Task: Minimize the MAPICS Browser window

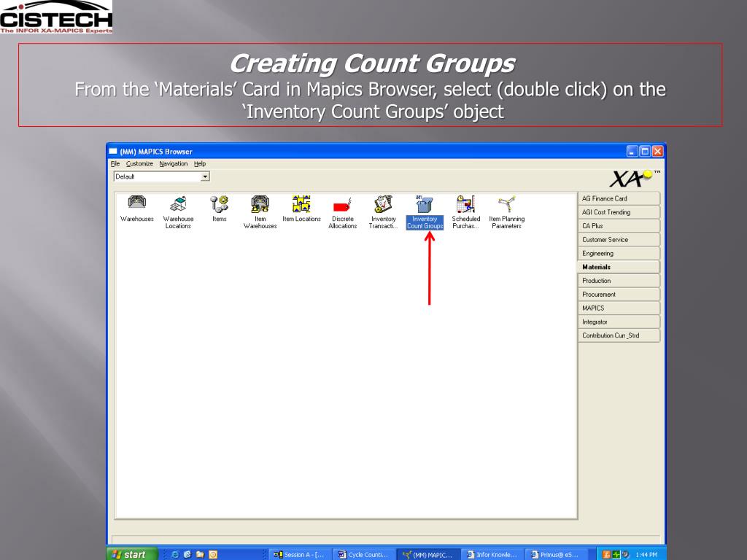Action: click(632, 152)
